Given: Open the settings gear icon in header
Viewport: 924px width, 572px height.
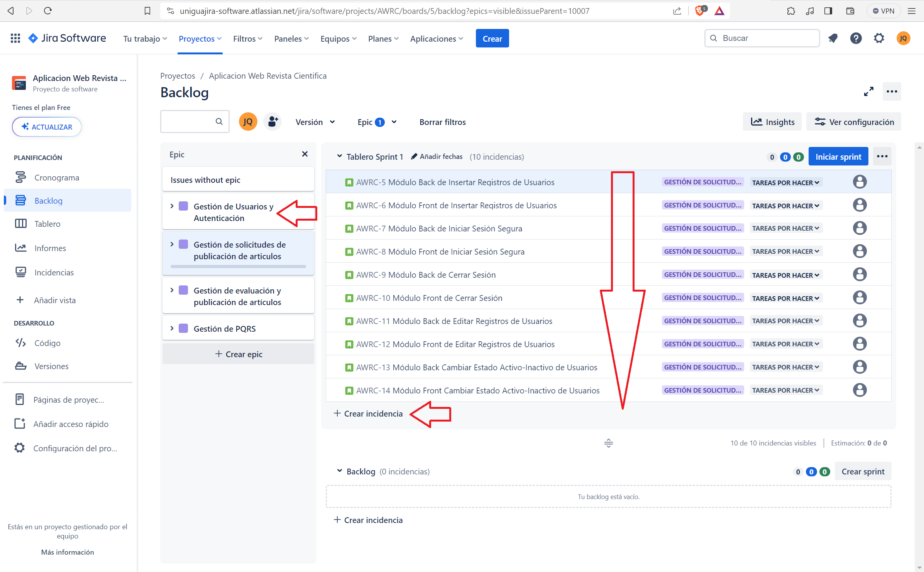Looking at the screenshot, I should [x=879, y=38].
